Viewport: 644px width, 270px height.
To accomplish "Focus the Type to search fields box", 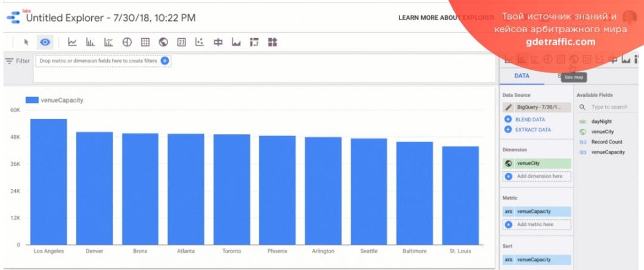I will pos(609,107).
